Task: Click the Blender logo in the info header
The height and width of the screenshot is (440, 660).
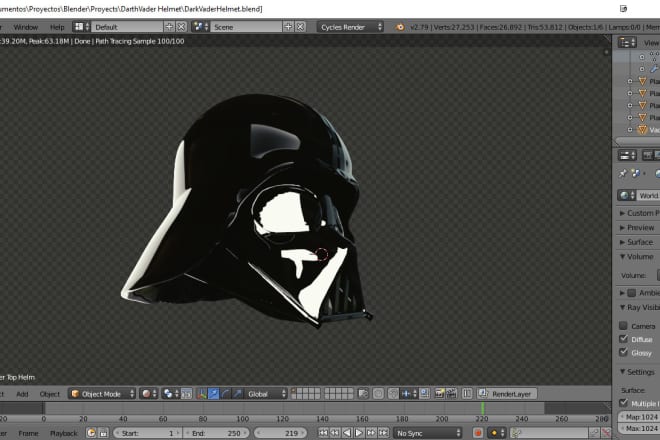Action: pos(399,27)
